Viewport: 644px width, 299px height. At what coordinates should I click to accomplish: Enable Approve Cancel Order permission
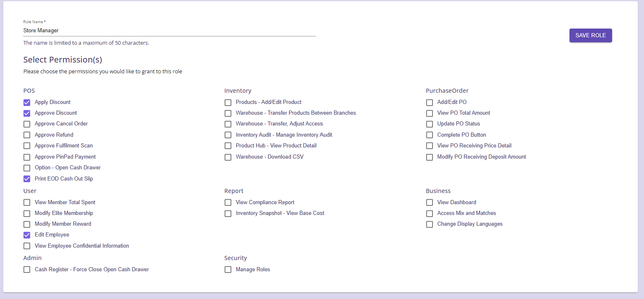pyautogui.click(x=27, y=124)
